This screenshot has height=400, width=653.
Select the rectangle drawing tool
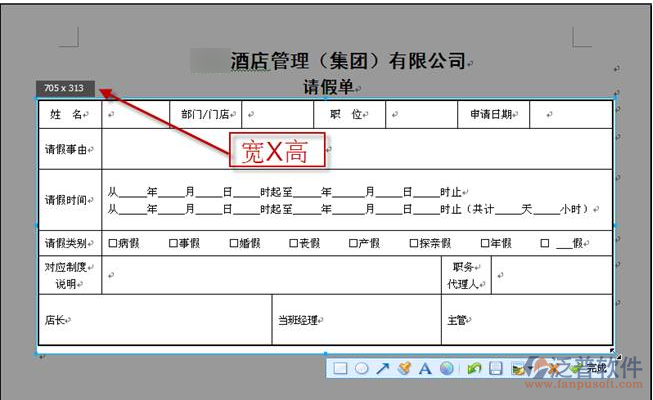(340, 368)
